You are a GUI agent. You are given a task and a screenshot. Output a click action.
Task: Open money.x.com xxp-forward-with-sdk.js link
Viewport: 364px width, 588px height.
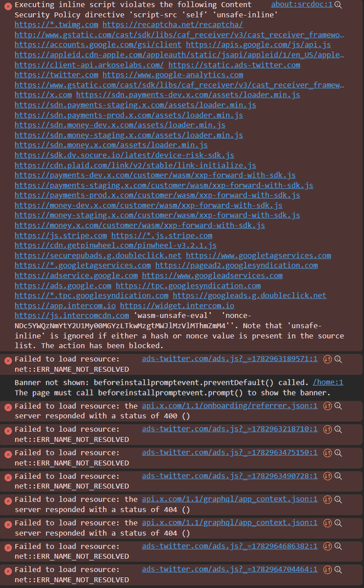[140, 225]
